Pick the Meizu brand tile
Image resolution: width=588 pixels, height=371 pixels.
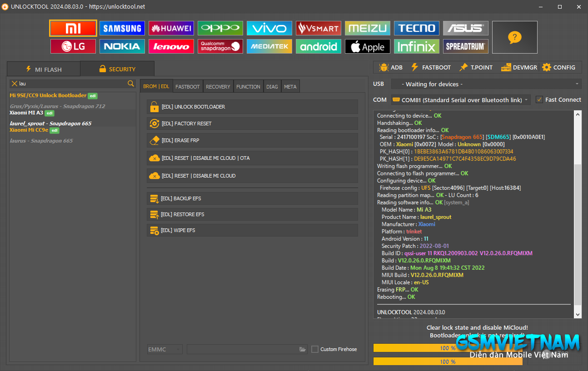click(x=368, y=28)
